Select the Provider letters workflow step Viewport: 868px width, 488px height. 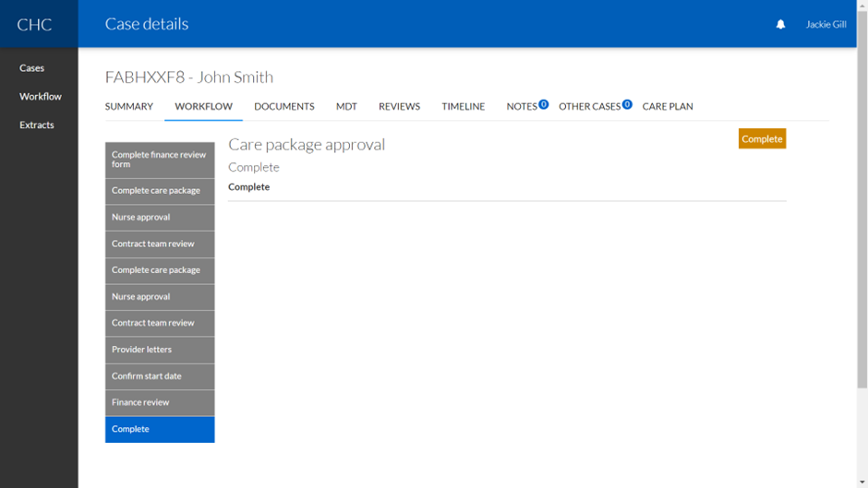click(160, 350)
